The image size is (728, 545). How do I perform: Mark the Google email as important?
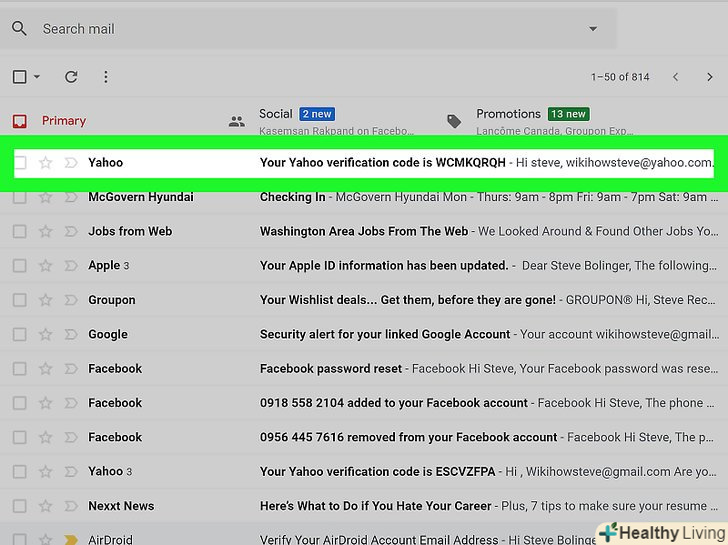(71, 335)
